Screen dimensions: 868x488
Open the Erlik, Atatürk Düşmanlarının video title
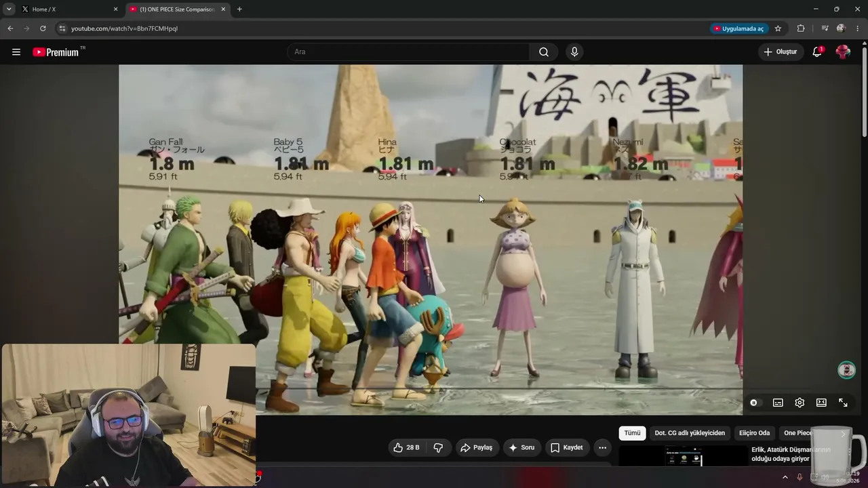point(791,454)
